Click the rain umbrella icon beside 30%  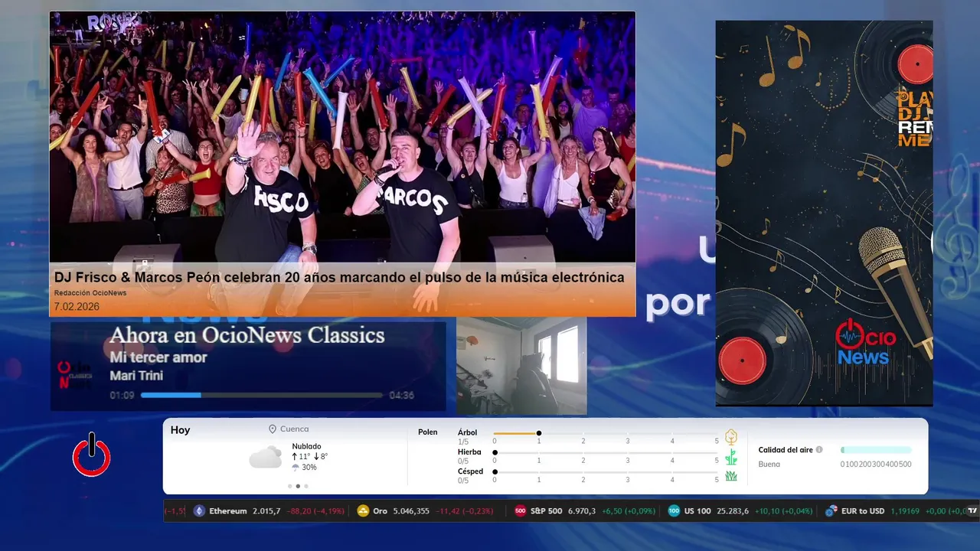point(296,467)
